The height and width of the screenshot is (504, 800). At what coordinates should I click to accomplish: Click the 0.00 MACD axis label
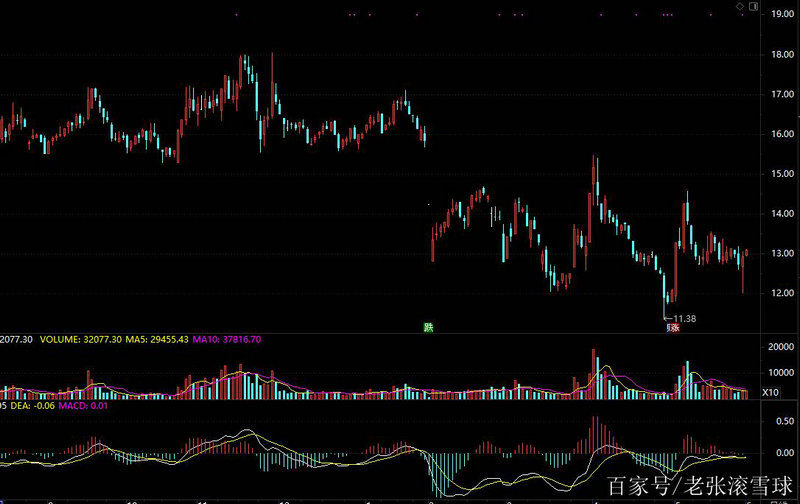[776, 452]
